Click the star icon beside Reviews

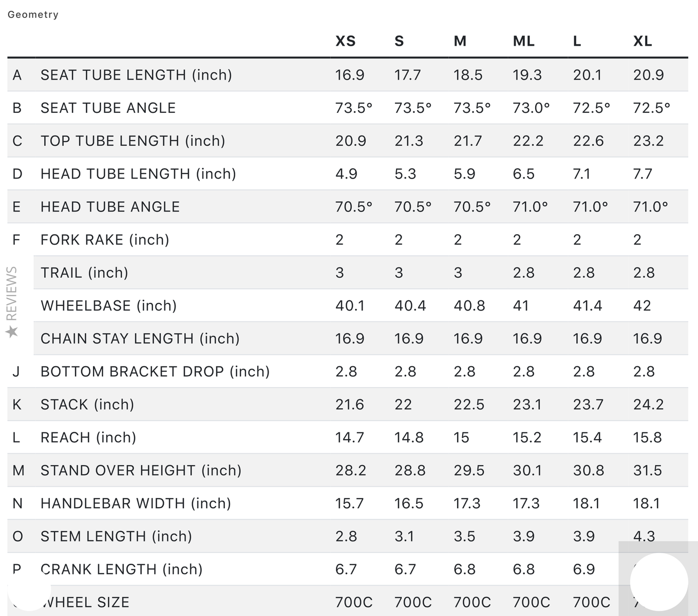click(12, 332)
